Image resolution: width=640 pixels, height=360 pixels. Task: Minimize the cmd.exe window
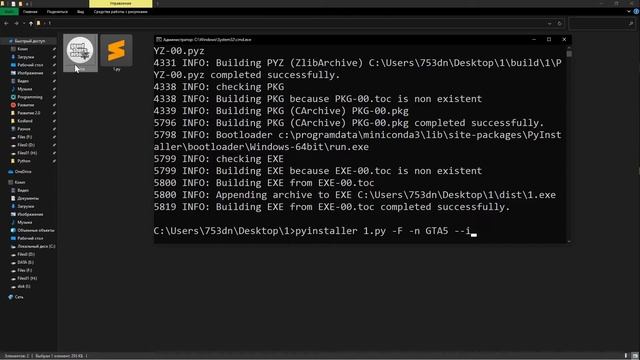[534, 40]
